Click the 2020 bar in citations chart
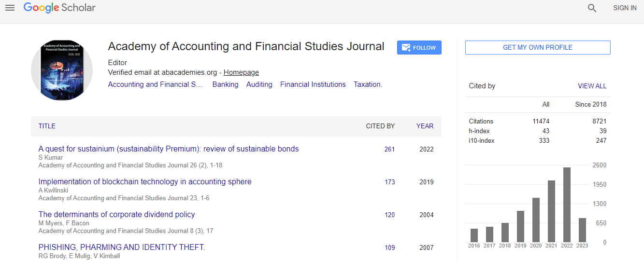Viewport: 644px width, 261px height. [536, 220]
